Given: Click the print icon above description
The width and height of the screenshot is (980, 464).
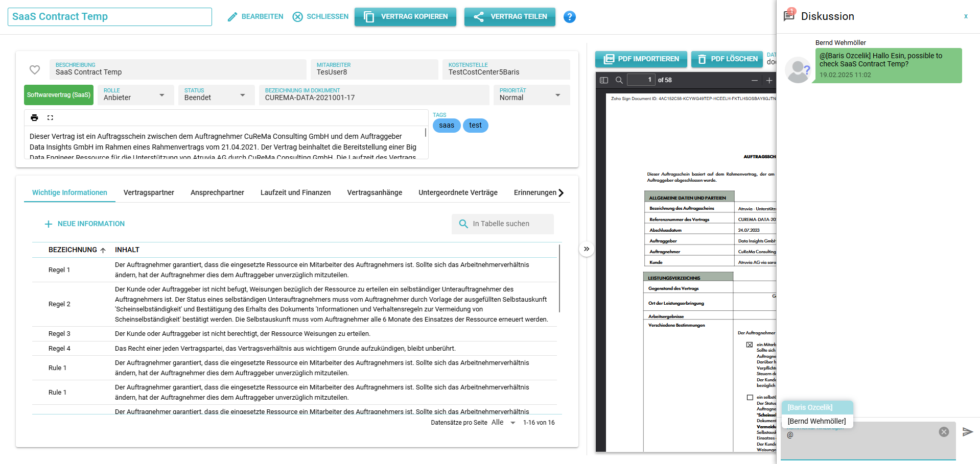Looking at the screenshot, I should 34,118.
